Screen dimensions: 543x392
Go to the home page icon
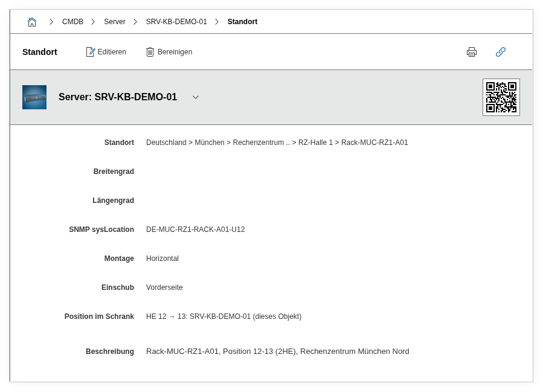32,22
